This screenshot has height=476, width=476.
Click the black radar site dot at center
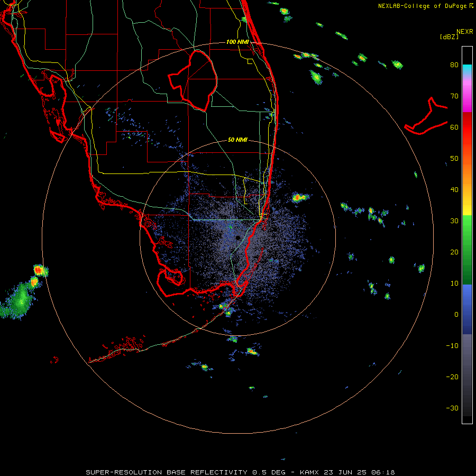(x=238, y=237)
